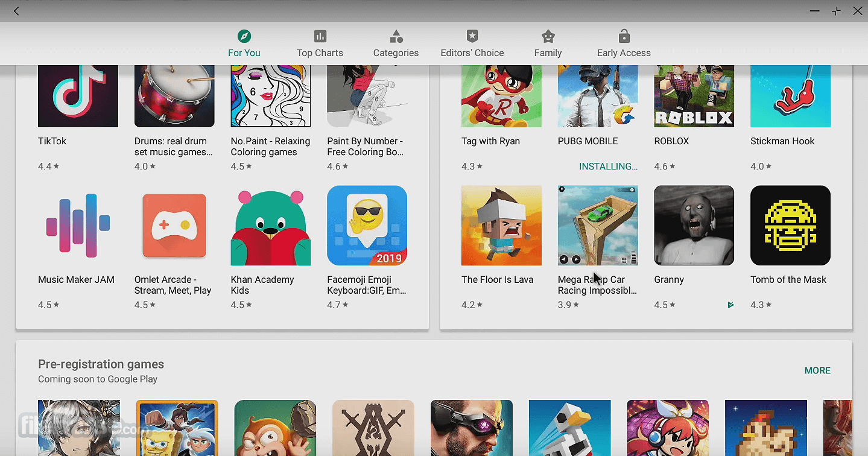Click the 3.9 rating under Mega Ramp
The height and width of the screenshot is (456, 868).
pyautogui.click(x=568, y=305)
